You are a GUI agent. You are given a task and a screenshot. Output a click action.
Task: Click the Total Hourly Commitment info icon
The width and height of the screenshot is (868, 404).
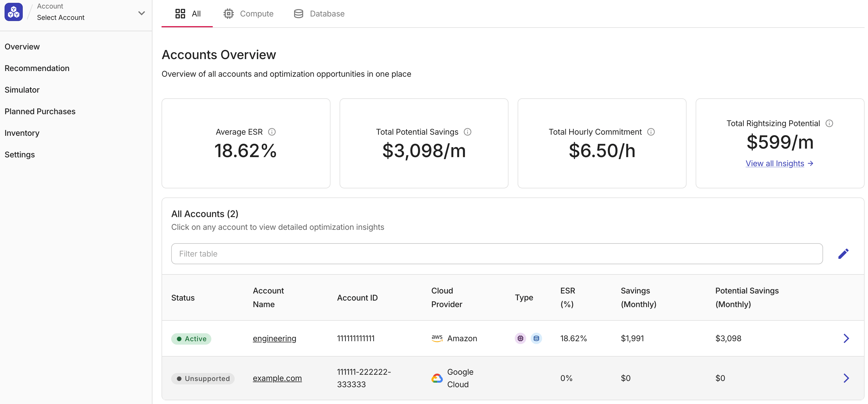651,132
